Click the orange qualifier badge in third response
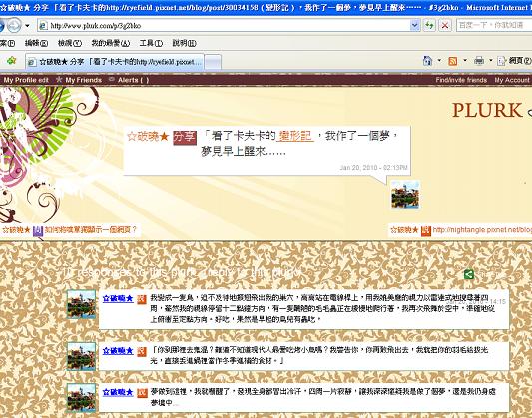Screen dimensions: 532x418 tap(142, 393)
